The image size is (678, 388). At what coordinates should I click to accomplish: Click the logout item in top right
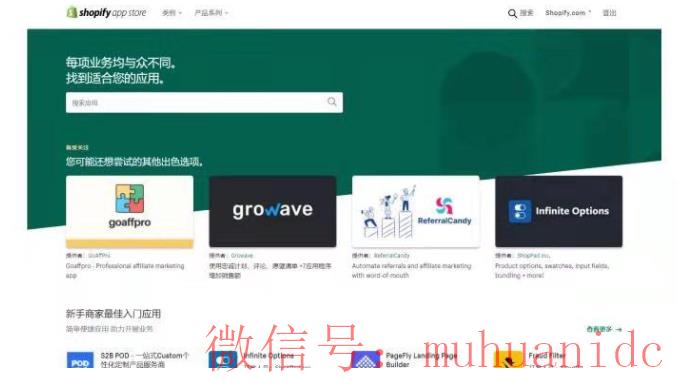pyautogui.click(x=609, y=13)
